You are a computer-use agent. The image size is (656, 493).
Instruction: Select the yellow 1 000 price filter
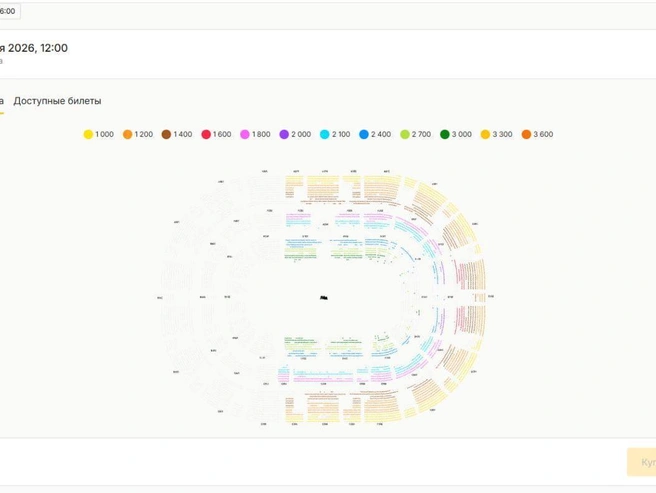pyautogui.click(x=88, y=134)
